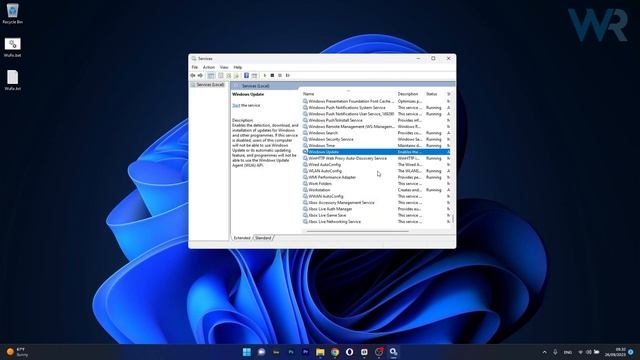
Task: Select the Wufix batch file with gear icon
Action: [12, 47]
